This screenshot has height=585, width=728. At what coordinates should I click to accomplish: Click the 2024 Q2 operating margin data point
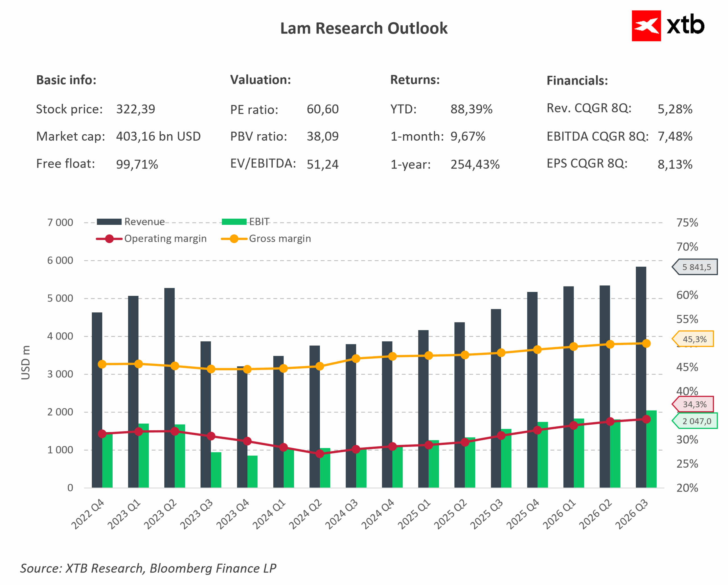[x=320, y=454]
